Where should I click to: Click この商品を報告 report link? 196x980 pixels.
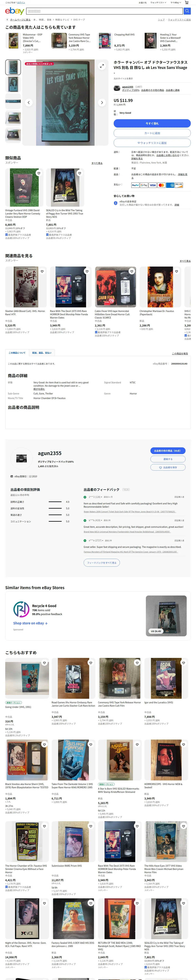[180, 353]
